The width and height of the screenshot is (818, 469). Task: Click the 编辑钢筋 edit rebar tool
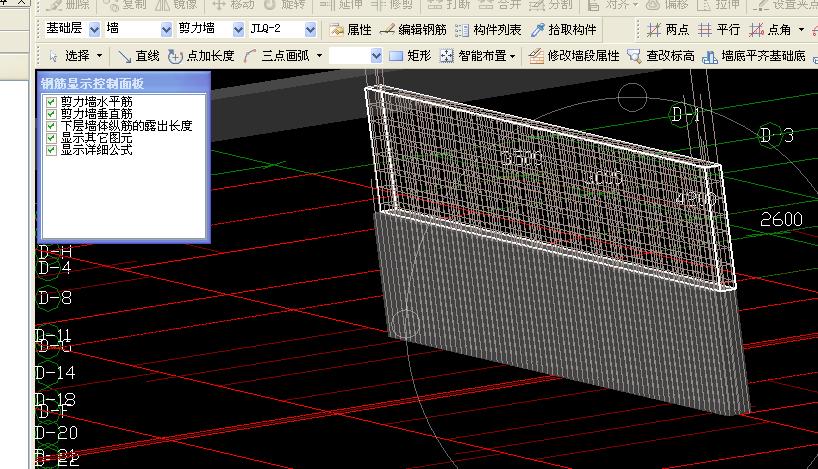click(x=413, y=30)
